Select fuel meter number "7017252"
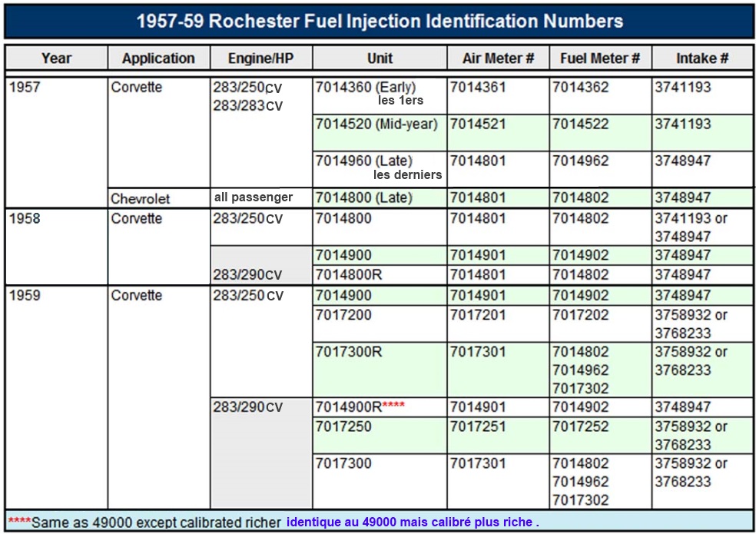The width and height of the screenshot is (756, 534). coord(581,426)
